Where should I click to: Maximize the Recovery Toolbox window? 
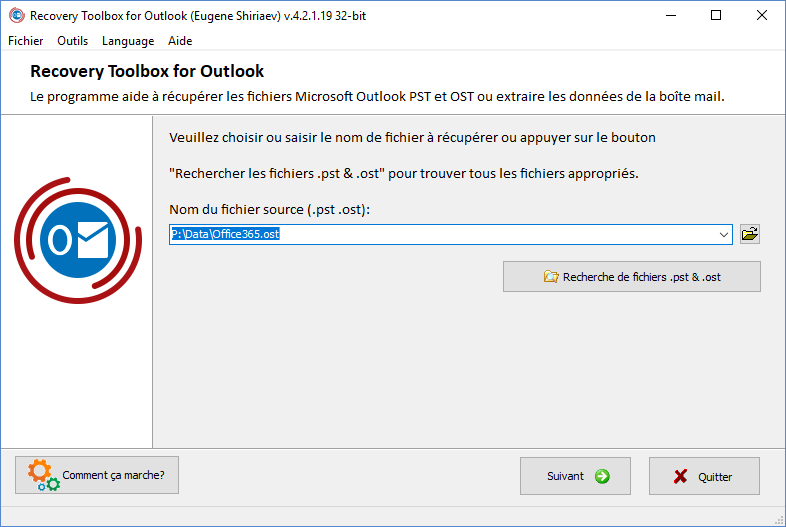[x=716, y=16]
